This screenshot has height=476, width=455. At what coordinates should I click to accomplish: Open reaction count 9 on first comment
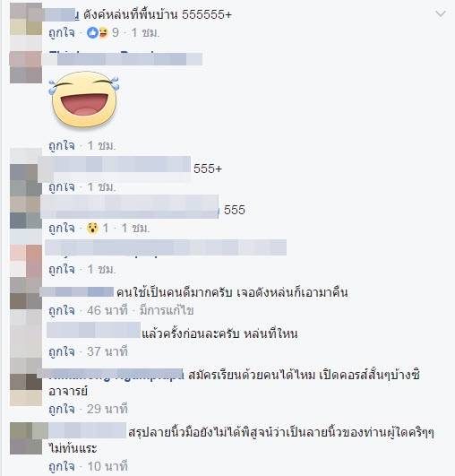pyautogui.click(x=116, y=32)
